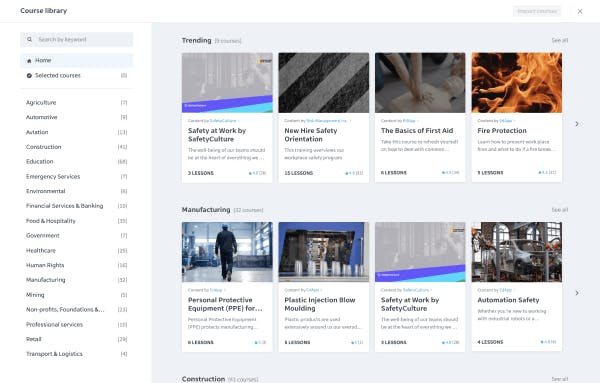
Task: Open The Basics of First Aid thumbnail
Action: pyautogui.click(x=420, y=83)
